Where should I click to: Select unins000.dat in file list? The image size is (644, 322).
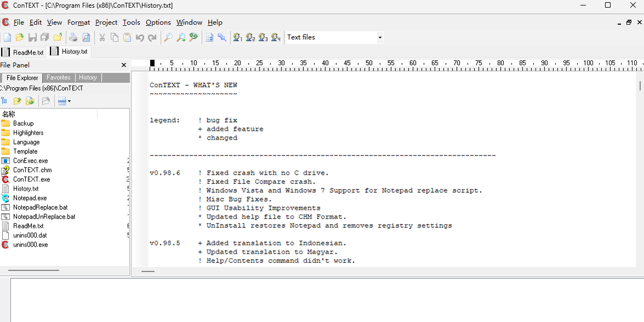[x=31, y=235]
